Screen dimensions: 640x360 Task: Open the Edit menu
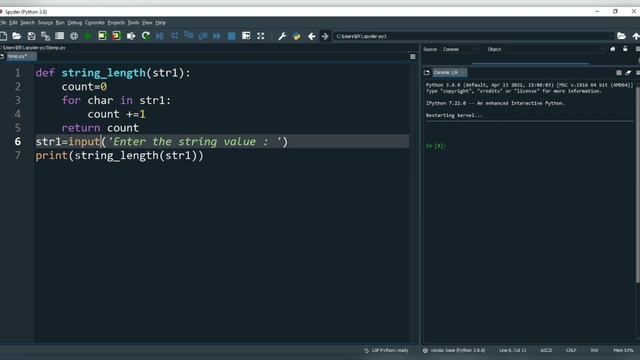coord(13,22)
